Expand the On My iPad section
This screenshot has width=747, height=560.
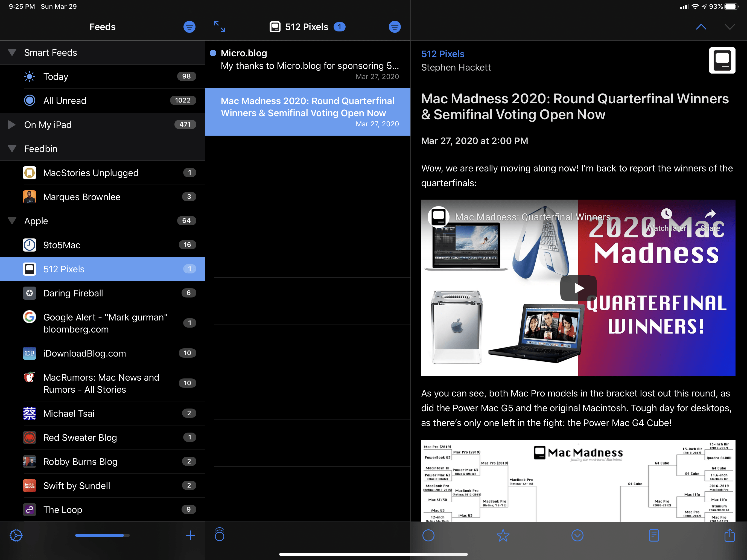[12, 124]
